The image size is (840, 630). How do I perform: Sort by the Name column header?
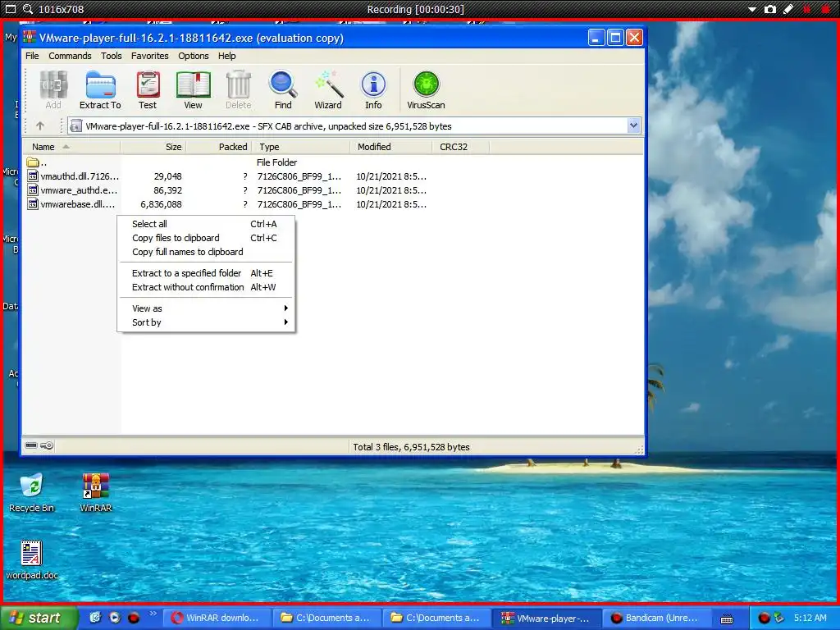71,147
